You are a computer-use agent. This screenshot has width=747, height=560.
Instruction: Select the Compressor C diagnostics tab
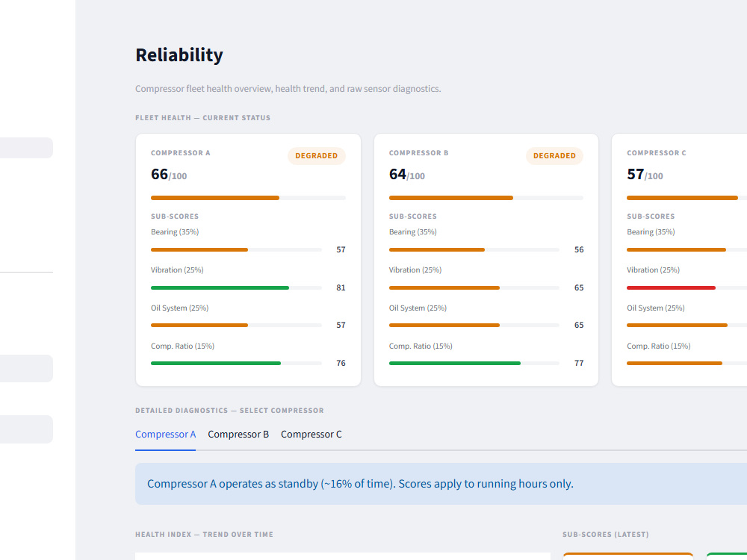click(311, 435)
